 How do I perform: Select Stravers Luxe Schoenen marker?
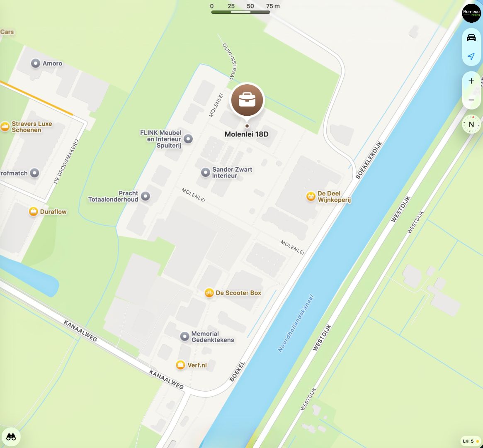5,127
